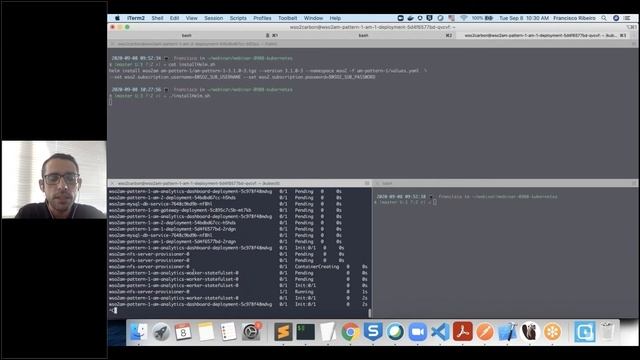
Task: Click the nfs-server-provisioner Running row
Action: (238, 292)
